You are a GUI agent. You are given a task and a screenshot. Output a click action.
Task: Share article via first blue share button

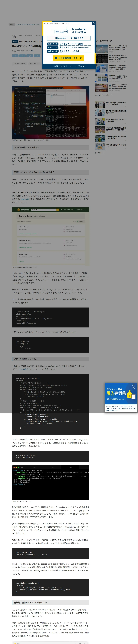point(15,56)
